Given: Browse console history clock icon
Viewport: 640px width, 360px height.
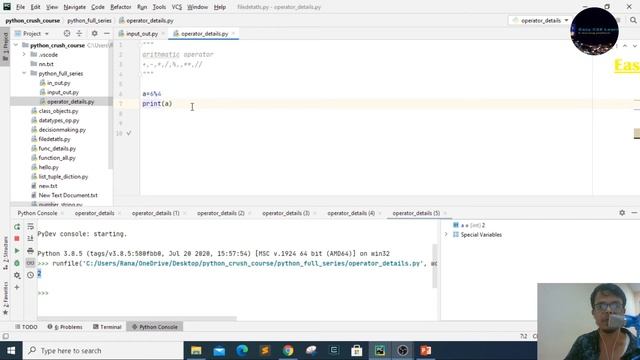Looking at the screenshot, I should click(x=30, y=276).
